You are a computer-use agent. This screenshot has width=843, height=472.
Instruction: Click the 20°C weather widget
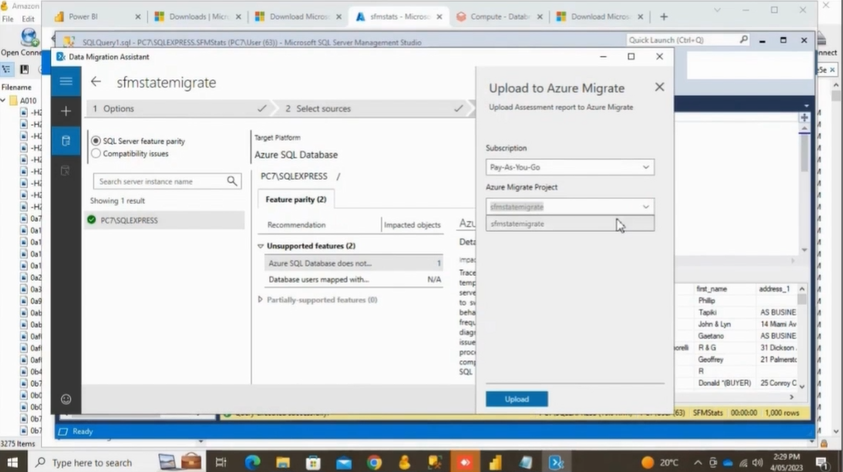pyautogui.click(x=660, y=462)
